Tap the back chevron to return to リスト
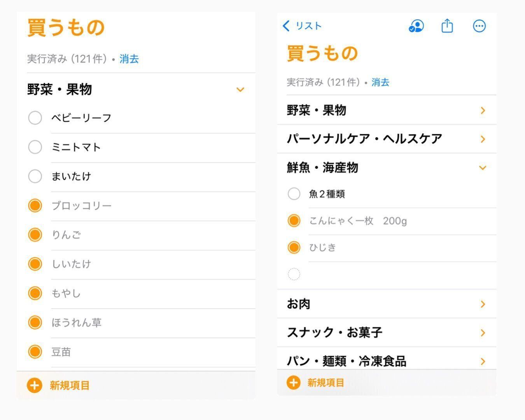Screen dimensions: 525x420 tap(286, 26)
